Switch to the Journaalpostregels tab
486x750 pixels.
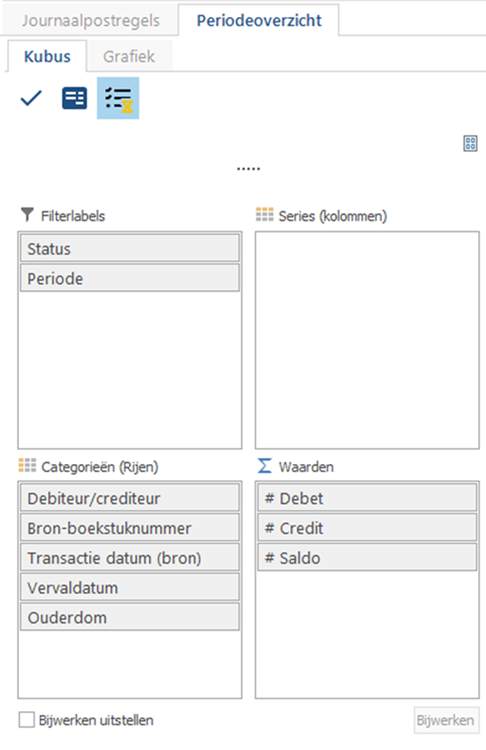point(90,21)
